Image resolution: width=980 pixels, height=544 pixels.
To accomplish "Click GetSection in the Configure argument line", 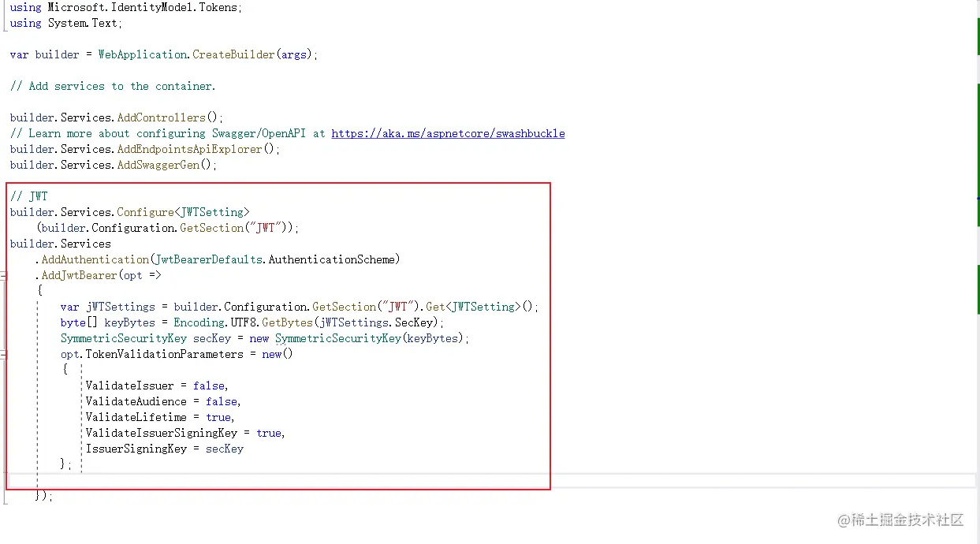I will coord(211,228).
